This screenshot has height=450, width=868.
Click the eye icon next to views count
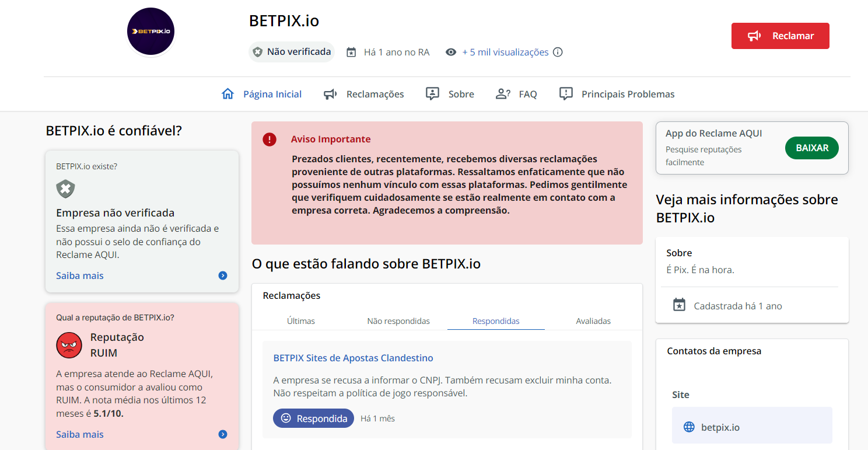pos(451,52)
